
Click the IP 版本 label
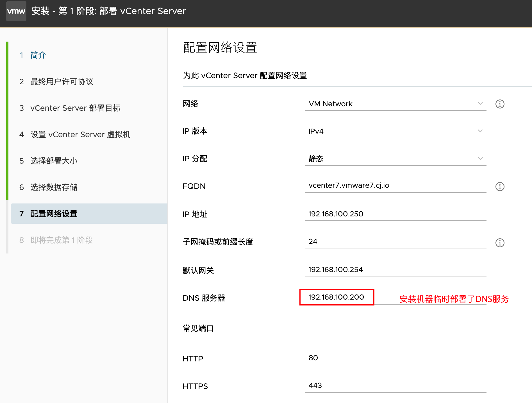pos(195,131)
